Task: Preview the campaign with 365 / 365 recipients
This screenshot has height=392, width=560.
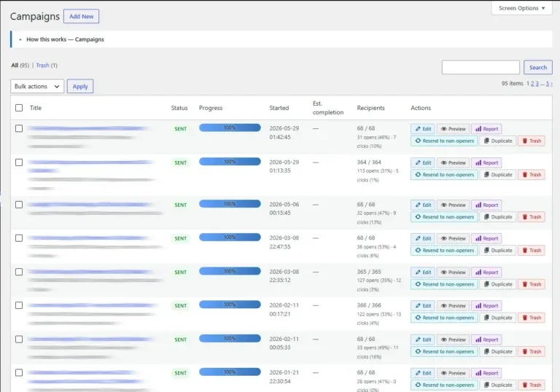Action: tap(454, 273)
